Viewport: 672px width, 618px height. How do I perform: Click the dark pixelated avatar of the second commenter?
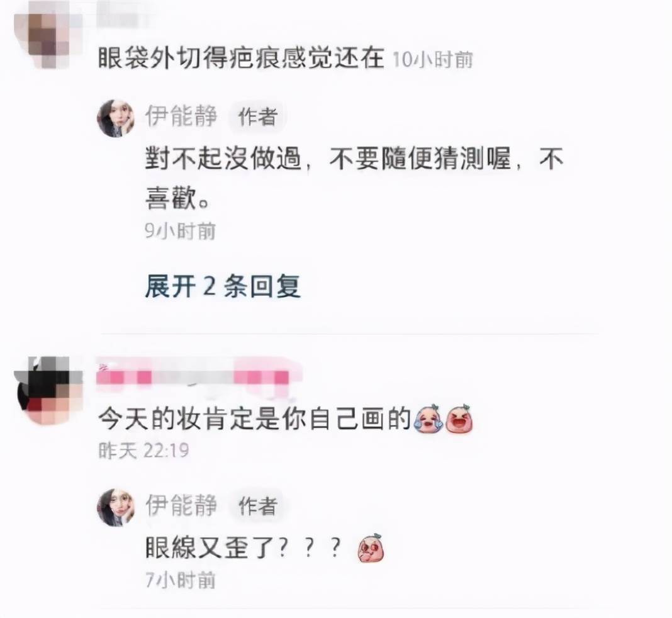[48, 391]
